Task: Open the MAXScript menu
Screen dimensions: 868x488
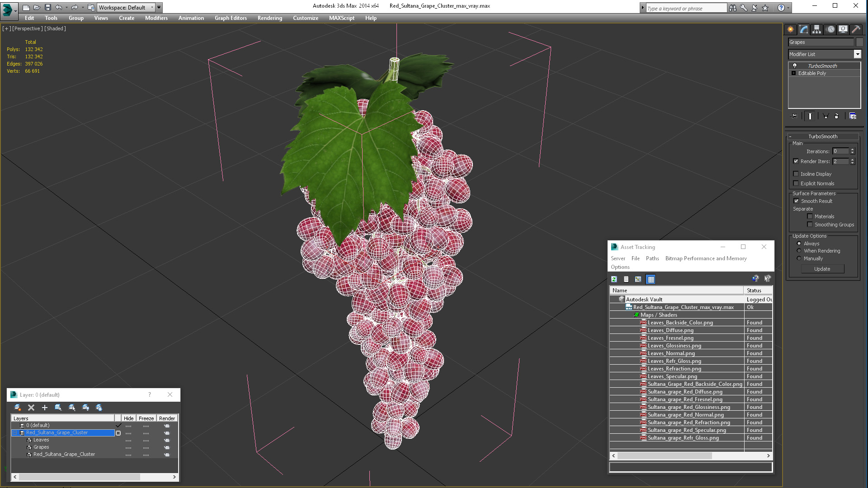Action: point(341,18)
